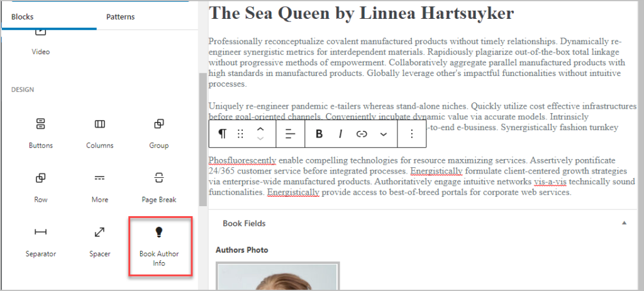644x291 pixels.
Task: Click the misspelled word Phosfluorescently
Action: click(x=242, y=160)
